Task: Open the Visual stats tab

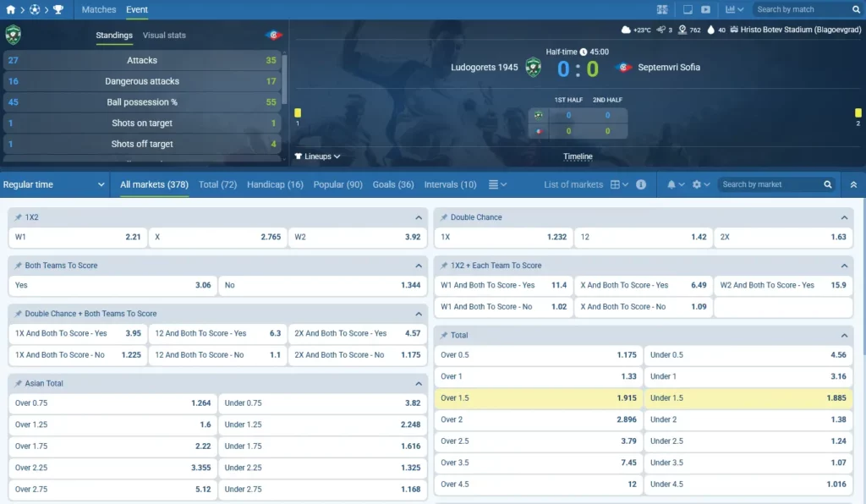Action: pyautogui.click(x=164, y=35)
